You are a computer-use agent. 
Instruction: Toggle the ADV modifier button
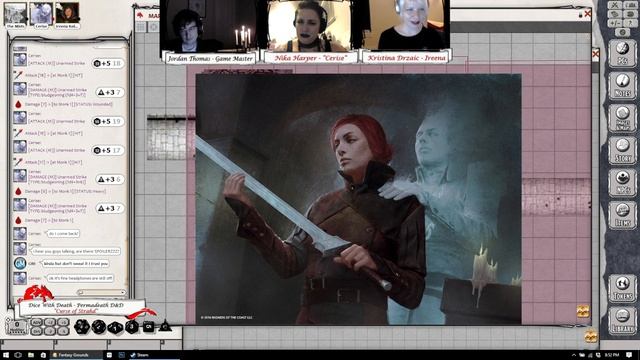(x=37, y=322)
